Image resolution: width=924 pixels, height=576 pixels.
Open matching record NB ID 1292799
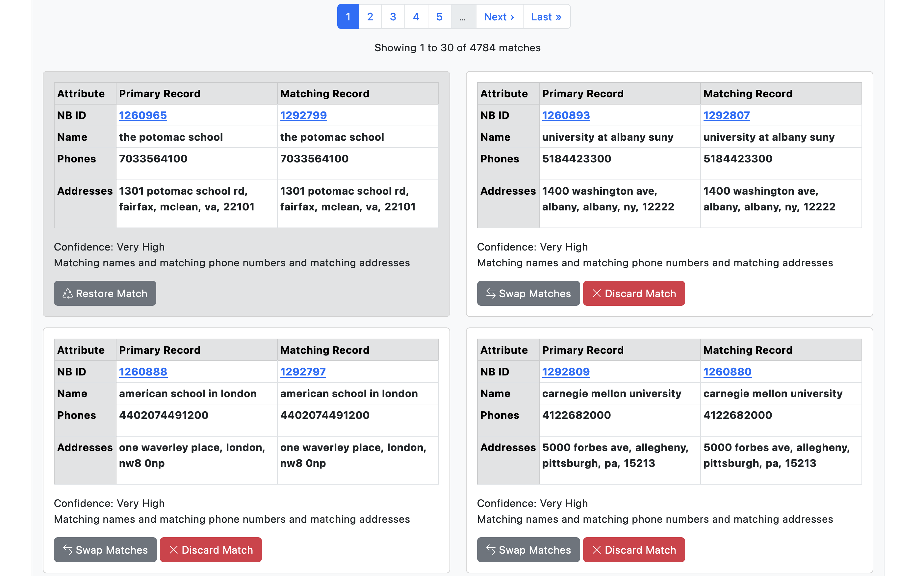303,115
